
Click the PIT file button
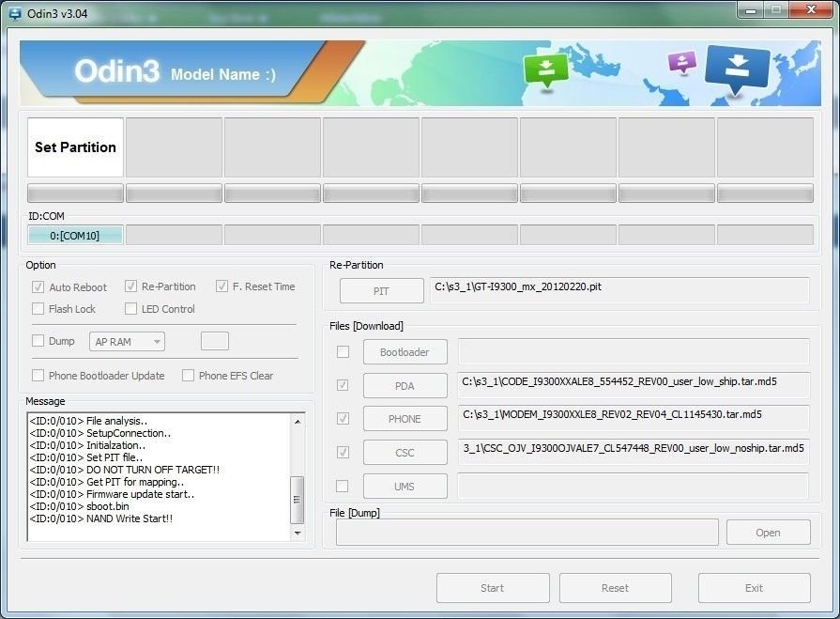[381, 291]
